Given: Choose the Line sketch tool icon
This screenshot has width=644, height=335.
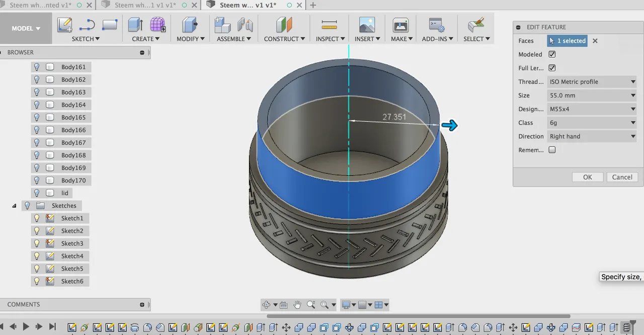Looking at the screenshot, I should click(x=87, y=25).
